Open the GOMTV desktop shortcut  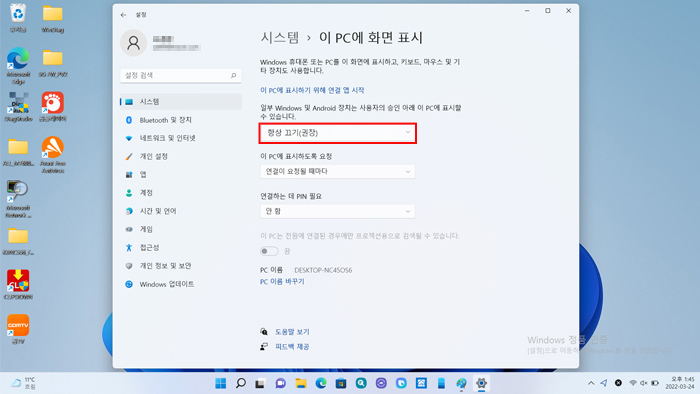click(x=18, y=329)
